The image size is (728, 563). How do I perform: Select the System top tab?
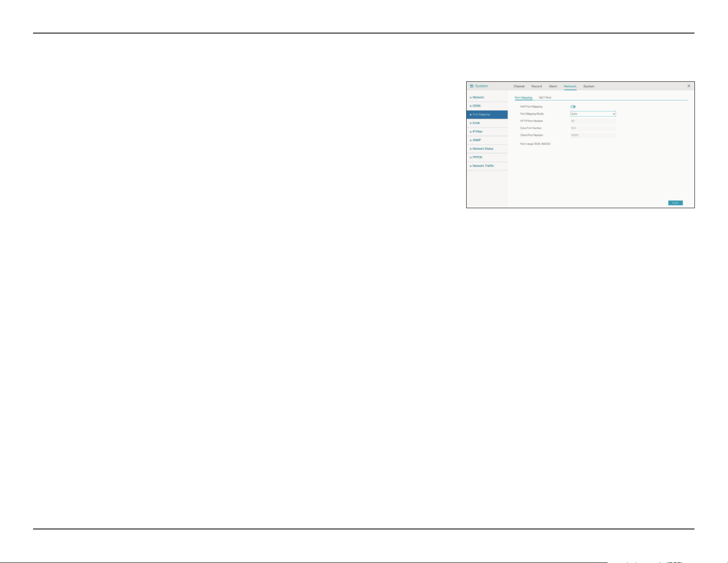[x=589, y=86]
